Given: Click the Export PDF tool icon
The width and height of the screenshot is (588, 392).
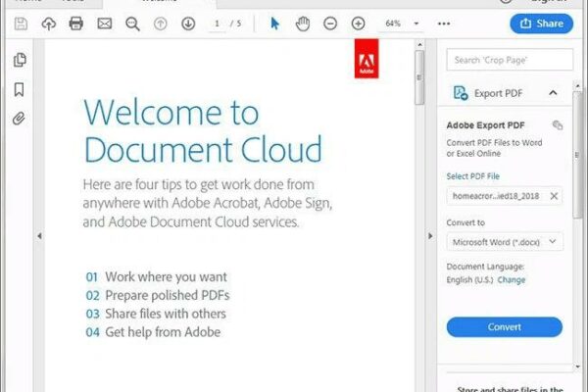Looking at the screenshot, I should tap(461, 93).
